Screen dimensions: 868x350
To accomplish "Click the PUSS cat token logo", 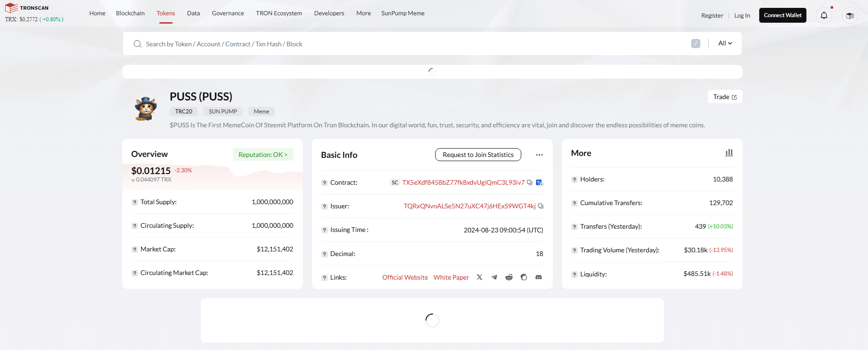I will pyautogui.click(x=145, y=109).
